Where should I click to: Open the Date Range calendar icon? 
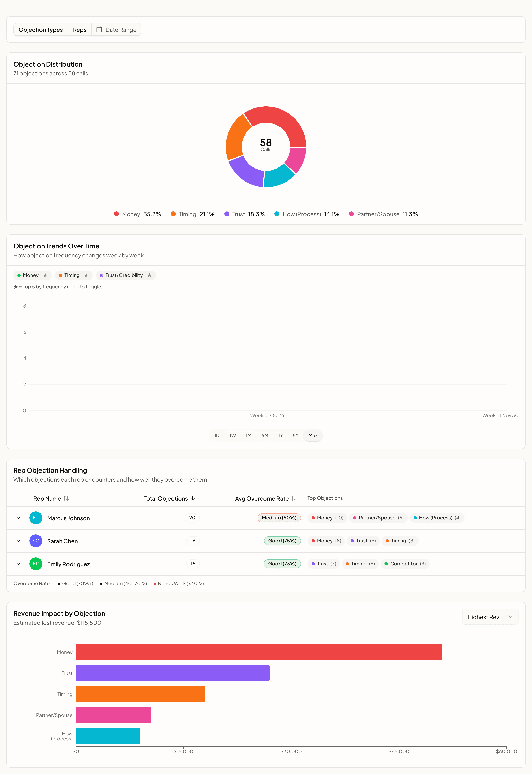pos(99,30)
